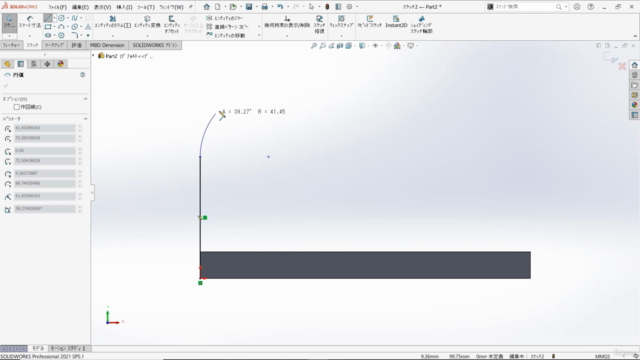Open the FeatureManager design tree tab

pos(7,64)
